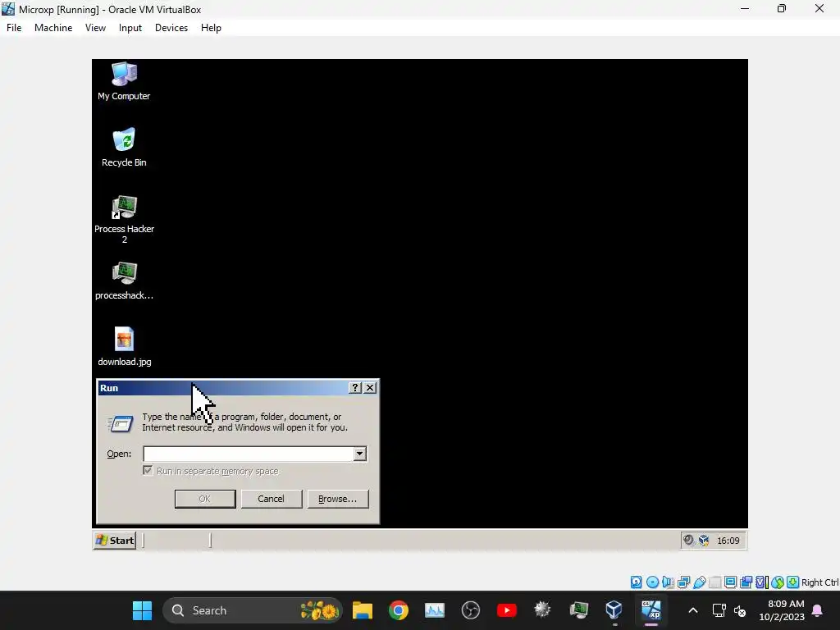Focus the Open text field in Run dialog
840x630 pixels.
coord(249,454)
